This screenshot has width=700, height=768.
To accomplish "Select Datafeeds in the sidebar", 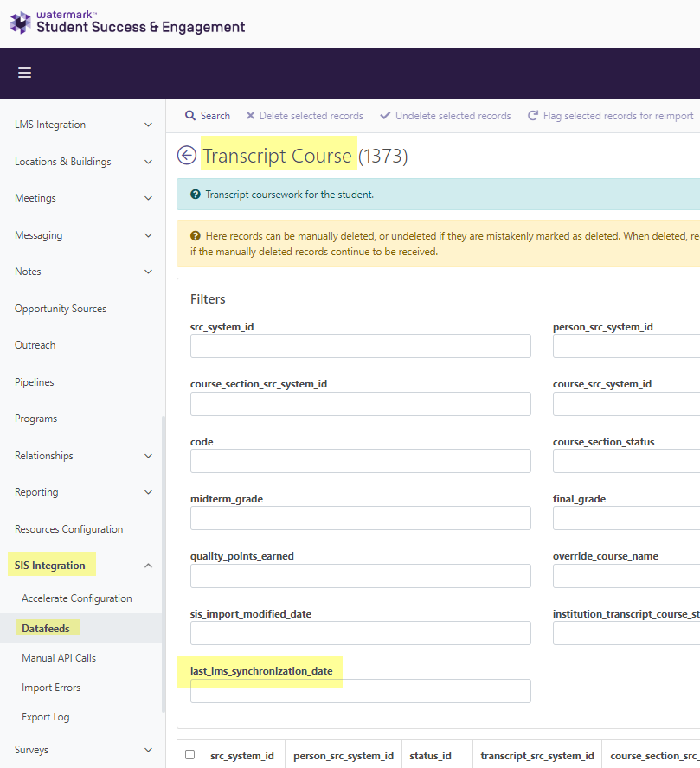I will tap(46, 629).
